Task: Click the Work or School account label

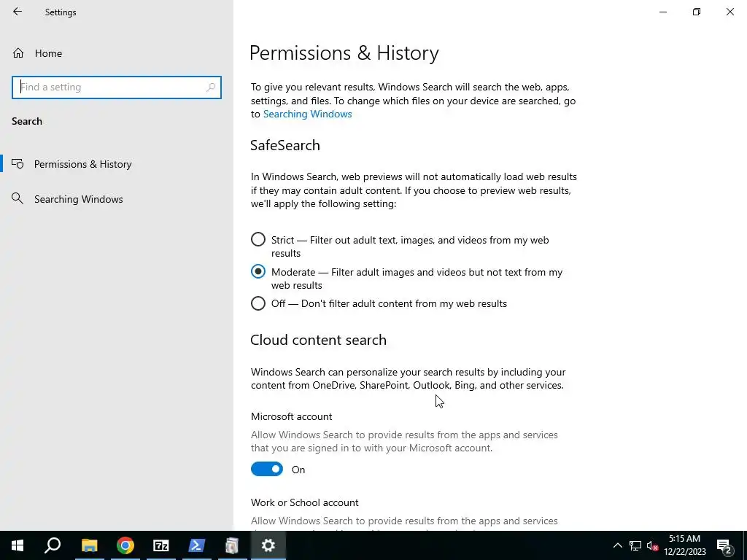Action: [x=305, y=503]
